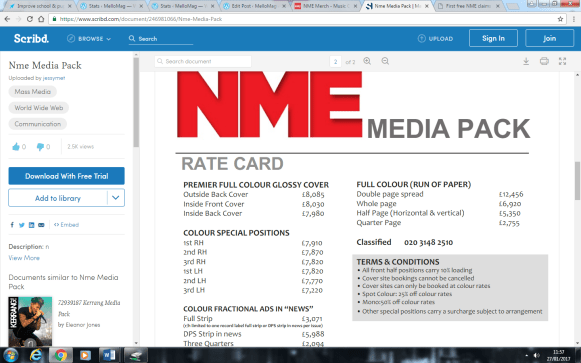Screen dimensions: 581x363
Task: Click the print document icon
Action: [544, 61]
